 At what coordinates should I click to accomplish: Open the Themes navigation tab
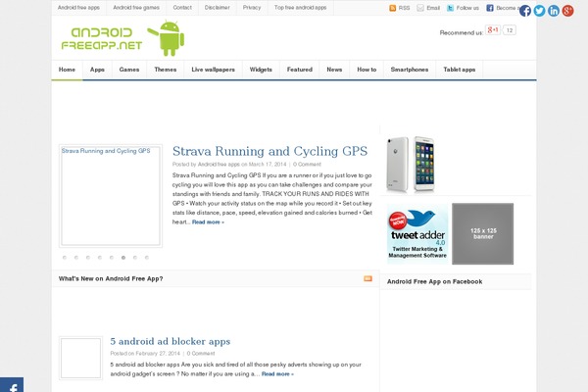coord(165,70)
